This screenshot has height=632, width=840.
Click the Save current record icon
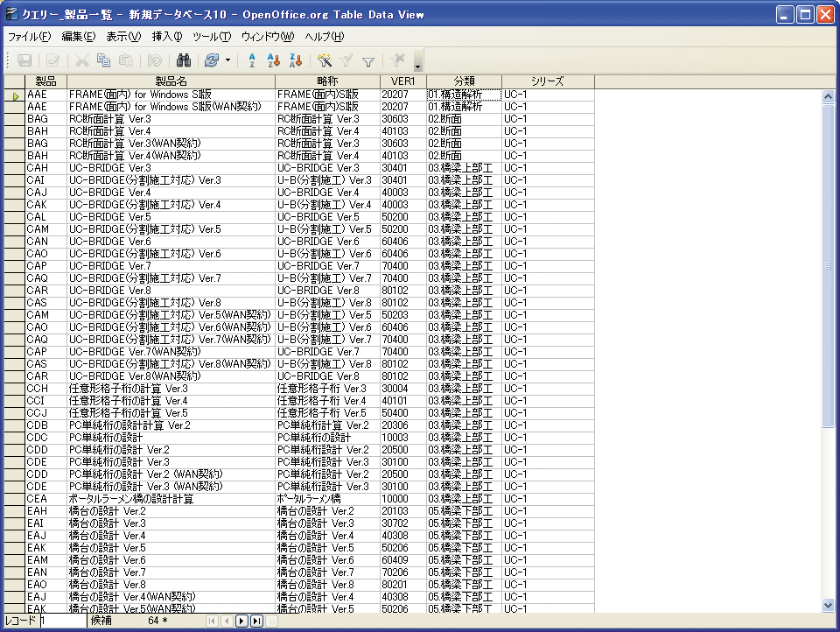click(x=24, y=60)
